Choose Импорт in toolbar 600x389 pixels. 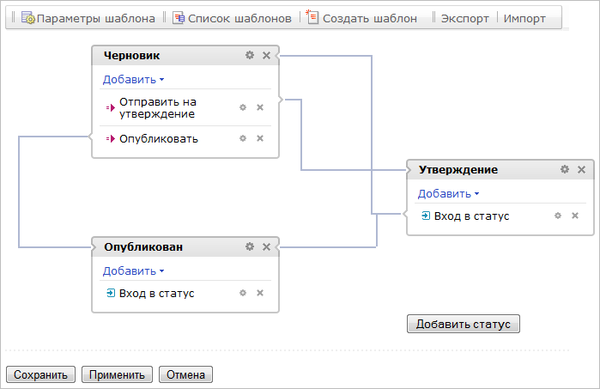pyautogui.click(x=525, y=18)
